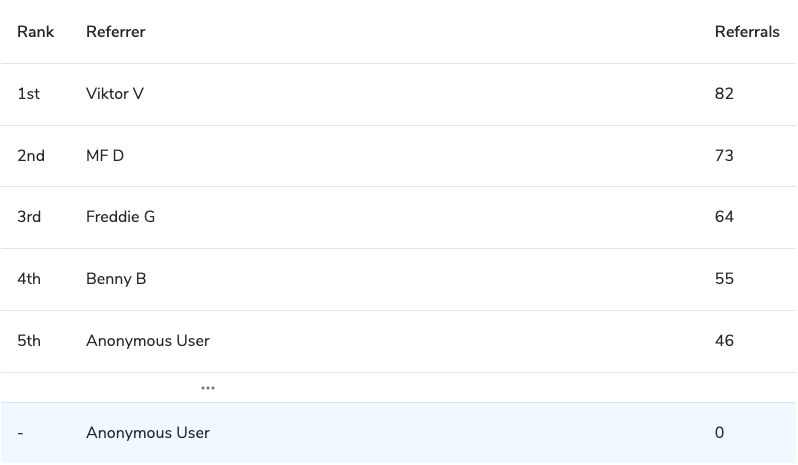Select Anonymous User in the highlighted bottom row
The width and height of the screenshot is (798, 465).
(148, 433)
